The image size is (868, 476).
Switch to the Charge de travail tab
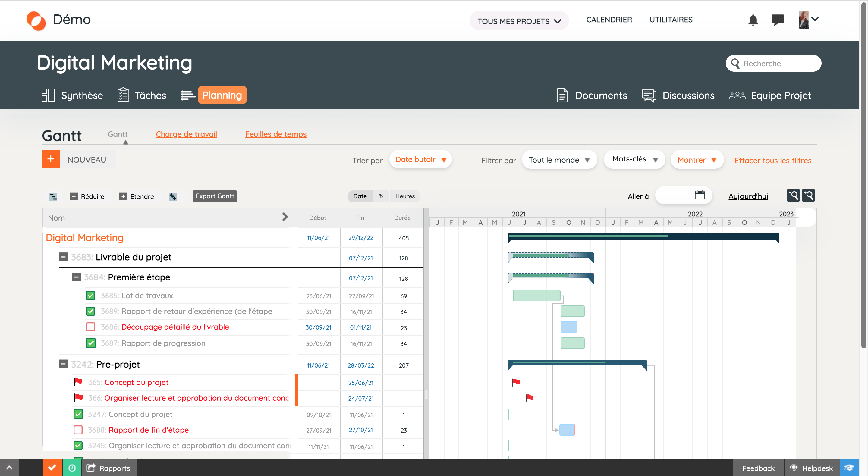click(186, 134)
